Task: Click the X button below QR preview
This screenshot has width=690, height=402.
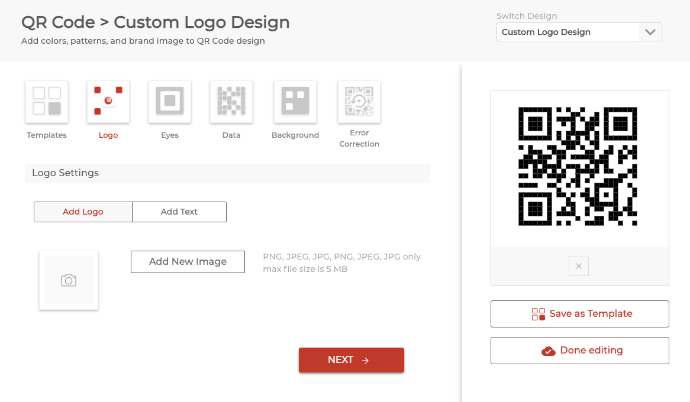Action: [x=579, y=266]
